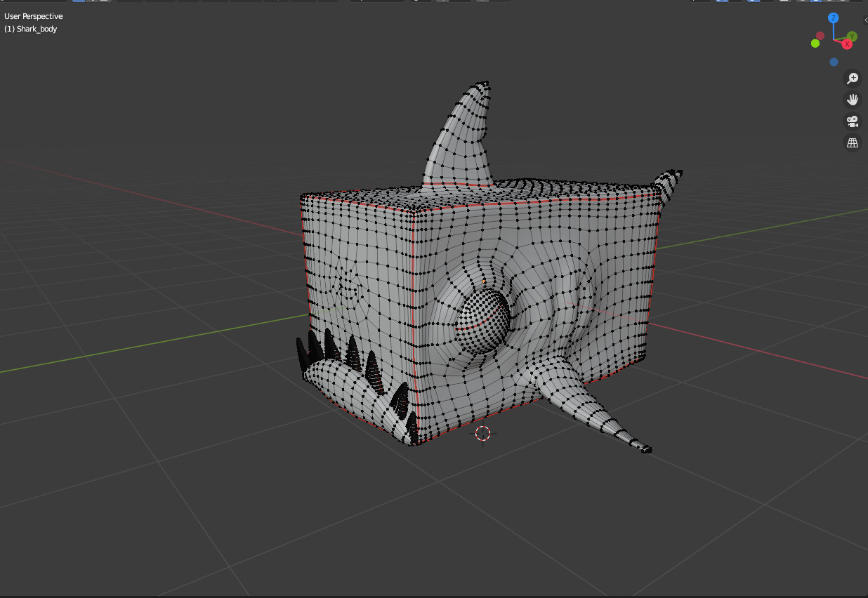Viewport: 868px width, 598px height.
Task: Click the red X axis on the navigation gizmo
Action: (847, 44)
